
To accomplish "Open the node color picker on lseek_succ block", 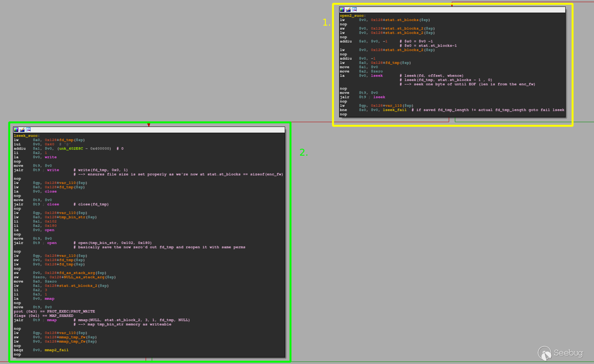I will tap(16, 130).
